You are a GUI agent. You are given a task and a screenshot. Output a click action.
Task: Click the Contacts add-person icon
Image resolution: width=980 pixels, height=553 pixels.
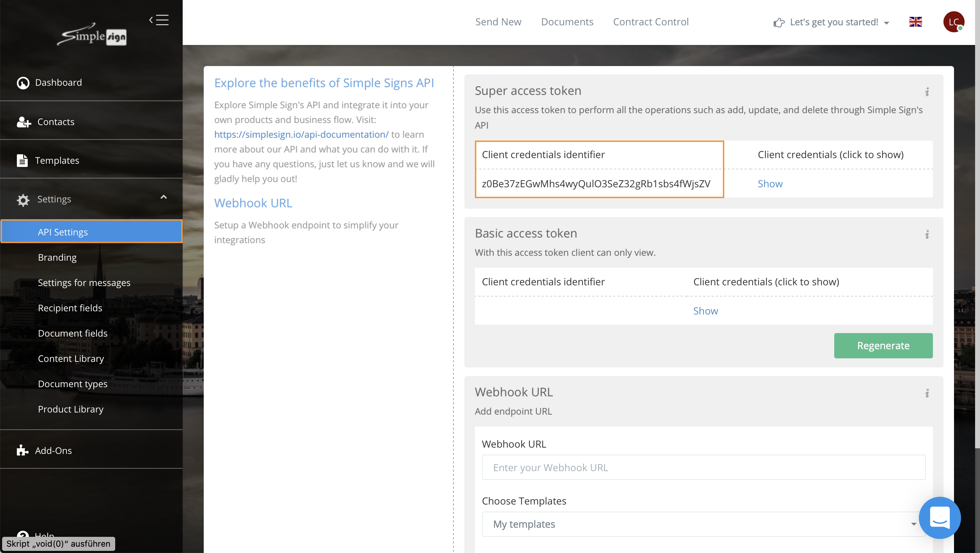click(x=24, y=122)
